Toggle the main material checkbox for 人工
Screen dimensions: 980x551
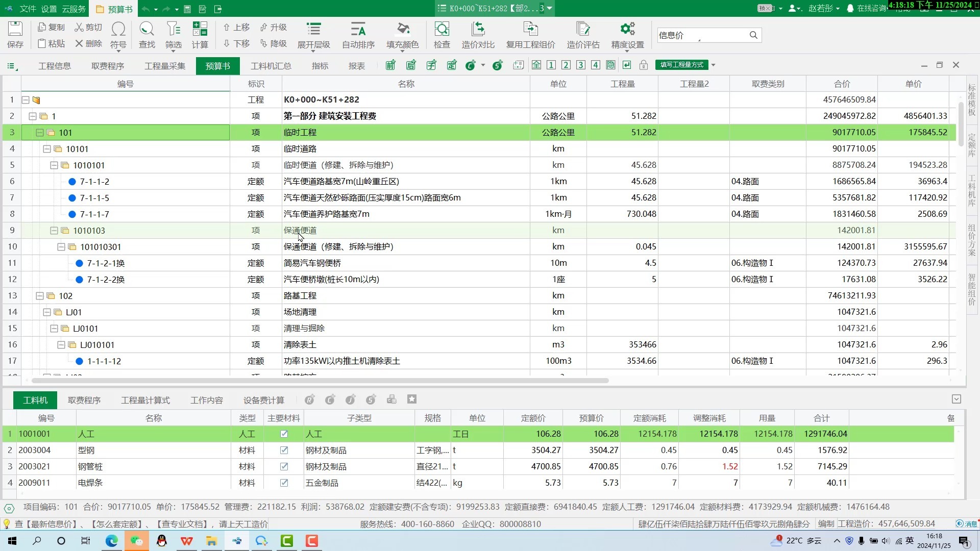pos(284,434)
